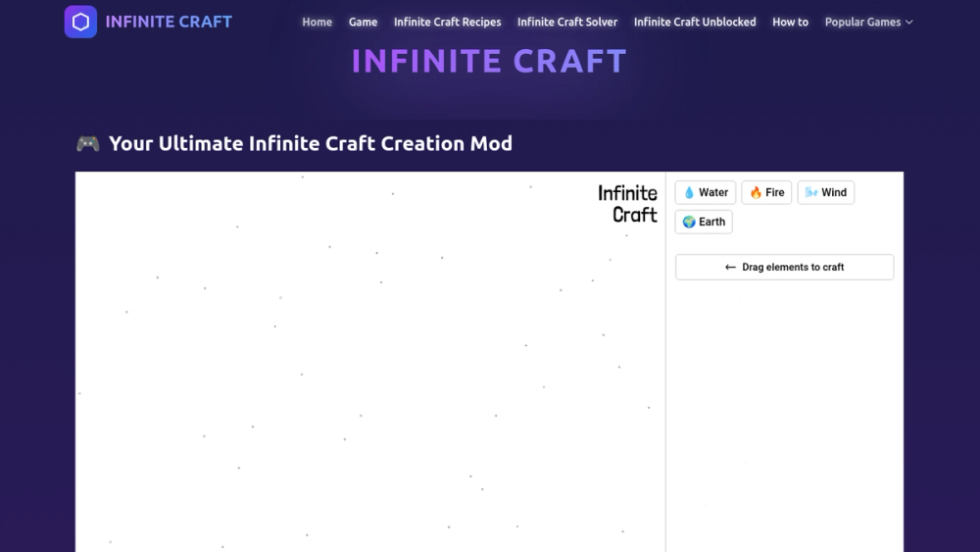Select the Wind element
This screenshot has width=980, height=552.
pos(825,192)
